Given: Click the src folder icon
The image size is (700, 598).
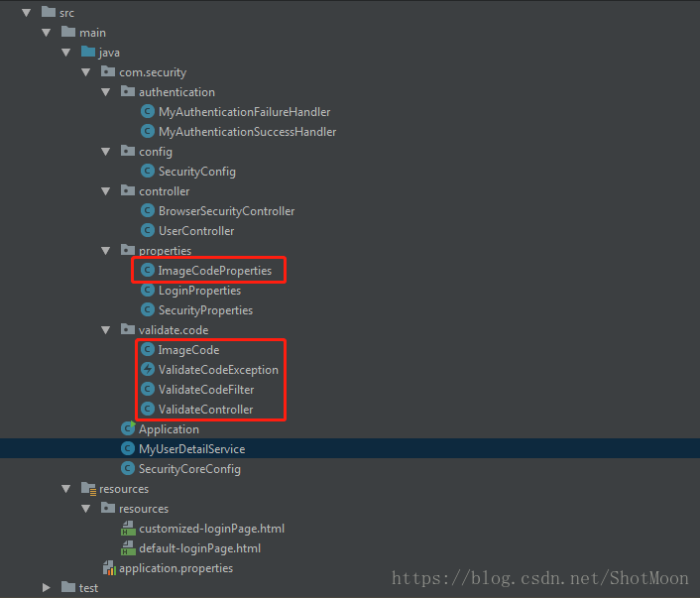Looking at the screenshot, I should [49, 12].
